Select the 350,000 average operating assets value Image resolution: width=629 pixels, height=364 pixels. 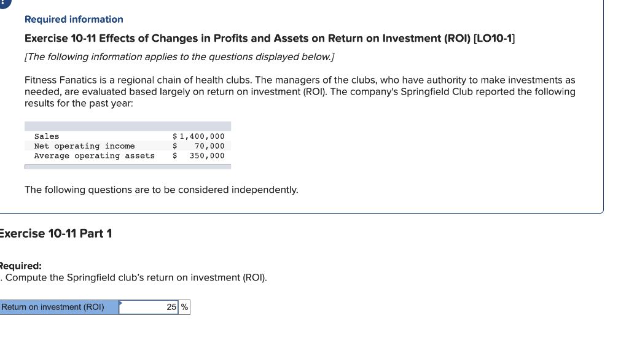click(207, 155)
